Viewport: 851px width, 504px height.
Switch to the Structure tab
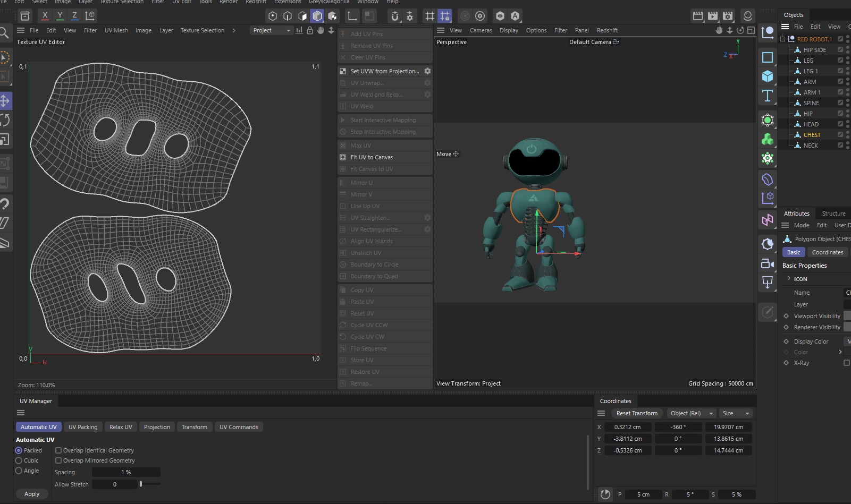pyautogui.click(x=833, y=213)
